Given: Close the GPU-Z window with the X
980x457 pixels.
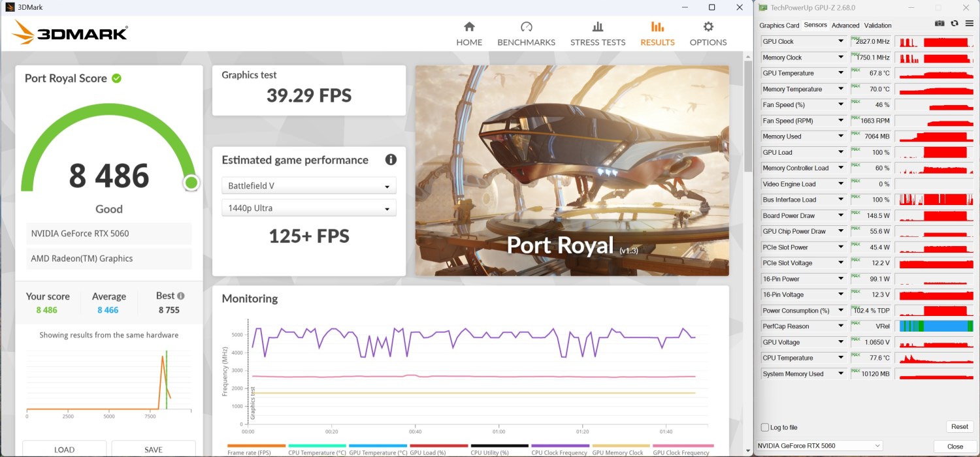Looking at the screenshot, I should coord(966,7).
